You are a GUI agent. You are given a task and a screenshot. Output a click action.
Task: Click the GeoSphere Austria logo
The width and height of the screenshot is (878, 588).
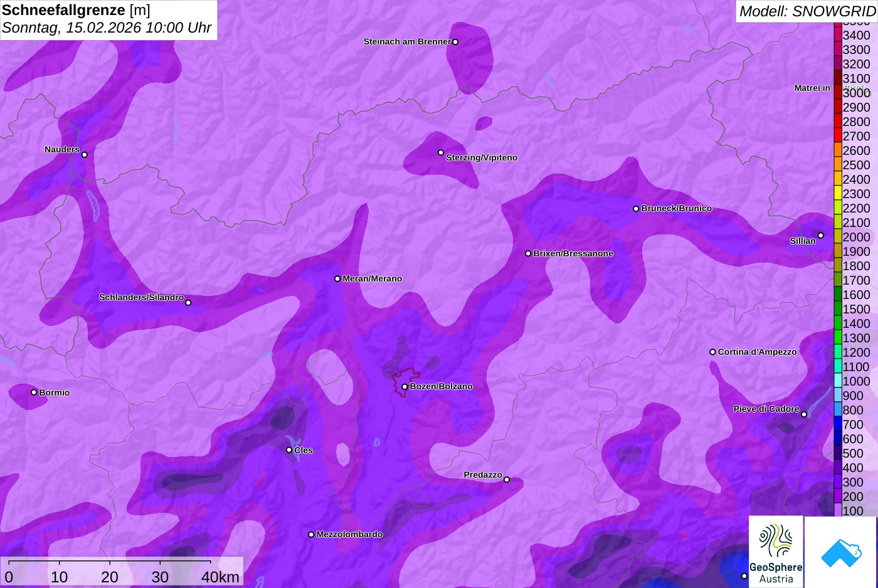tap(776, 552)
